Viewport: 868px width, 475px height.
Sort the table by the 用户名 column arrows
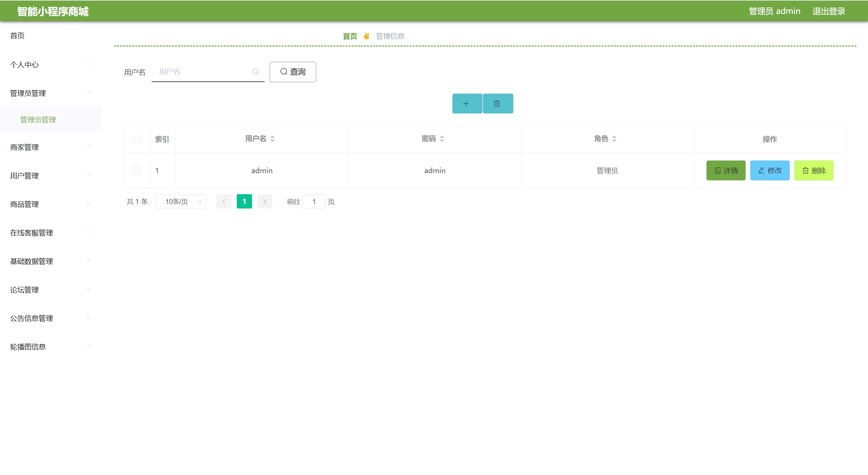click(x=272, y=139)
